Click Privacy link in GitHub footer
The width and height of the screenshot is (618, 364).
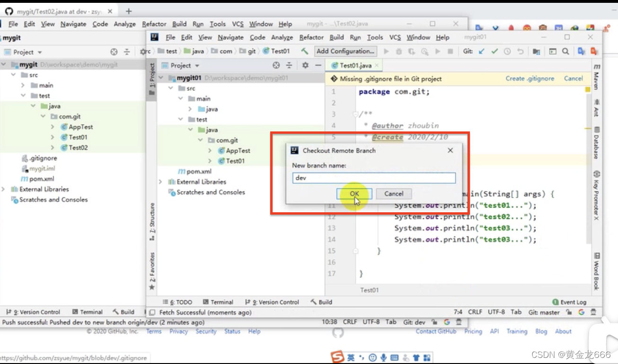[178, 331]
